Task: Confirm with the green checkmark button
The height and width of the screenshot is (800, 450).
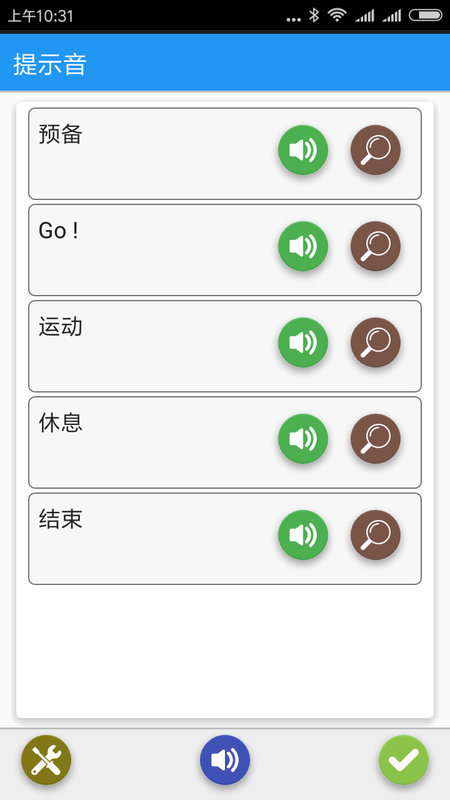Action: [x=404, y=760]
